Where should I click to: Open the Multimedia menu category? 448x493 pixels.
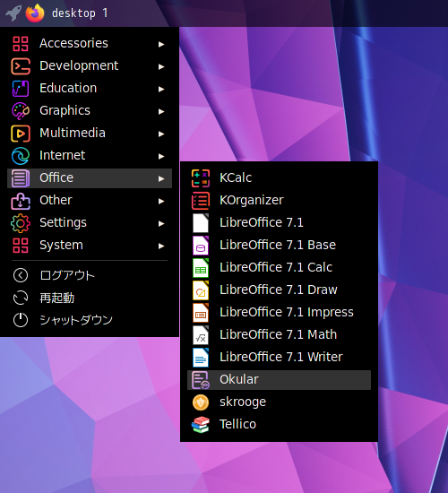coord(90,134)
